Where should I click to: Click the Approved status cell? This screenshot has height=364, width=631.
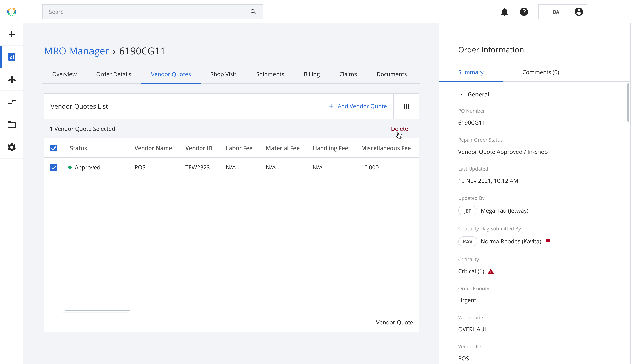tap(87, 167)
